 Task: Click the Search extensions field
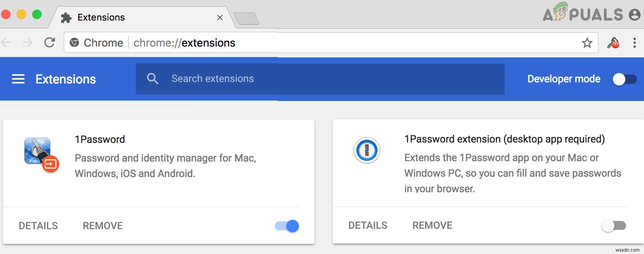coord(272,78)
